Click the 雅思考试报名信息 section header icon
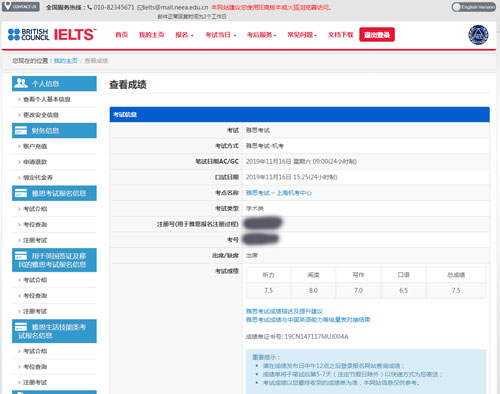 [x=21, y=193]
